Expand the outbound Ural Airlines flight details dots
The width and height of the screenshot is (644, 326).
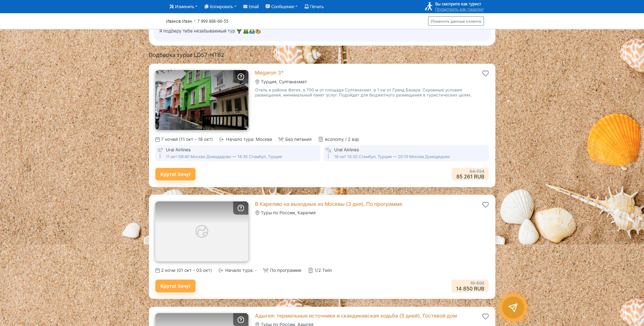160,156
